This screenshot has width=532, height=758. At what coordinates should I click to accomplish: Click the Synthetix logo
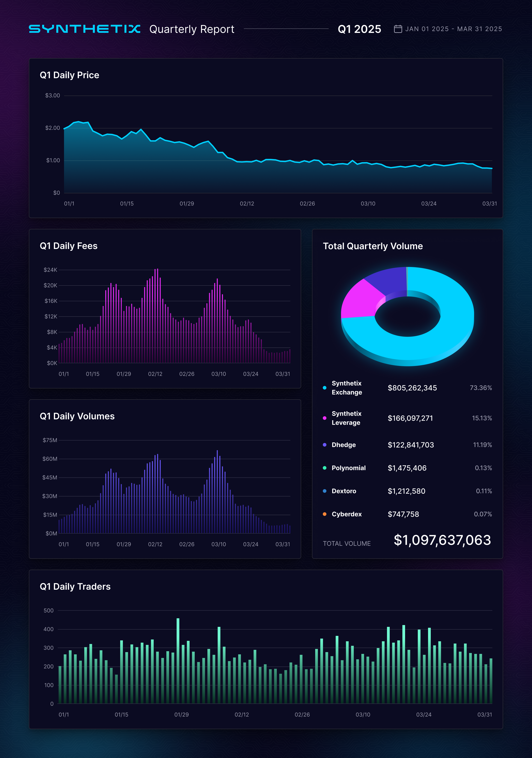point(85,29)
